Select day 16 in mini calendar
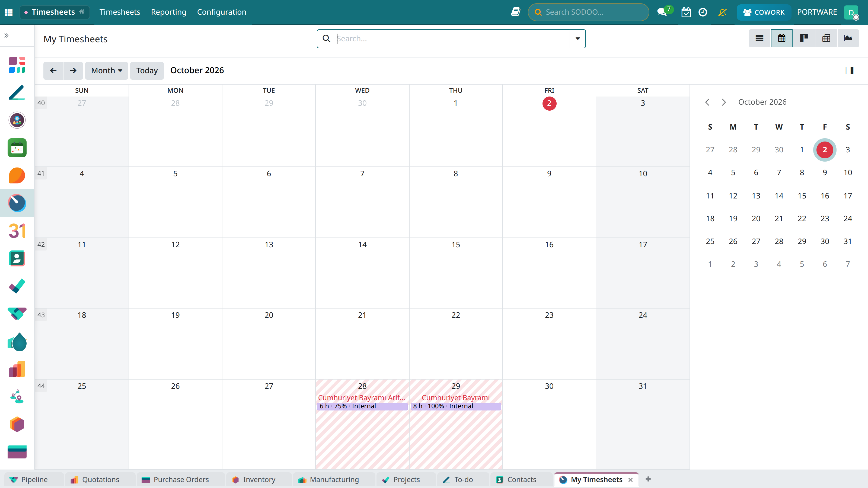This screenshot has height=488, width=868. click(825, 196)
